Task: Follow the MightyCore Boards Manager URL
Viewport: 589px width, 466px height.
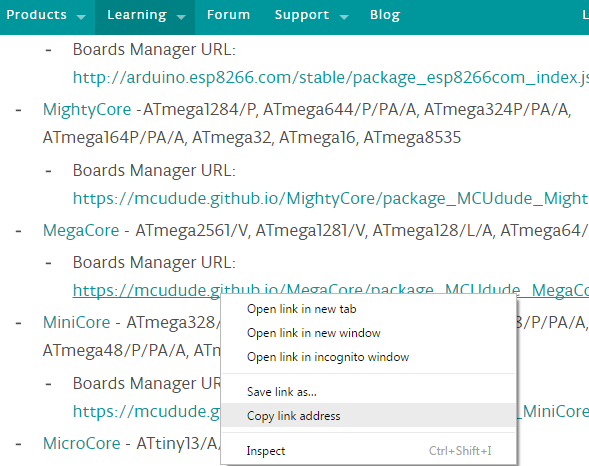Action: click(x=331, y=199)
